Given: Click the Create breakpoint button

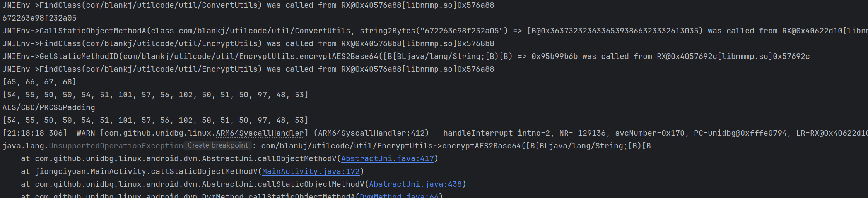Looking at the screenshot, I should coord(217,145).
